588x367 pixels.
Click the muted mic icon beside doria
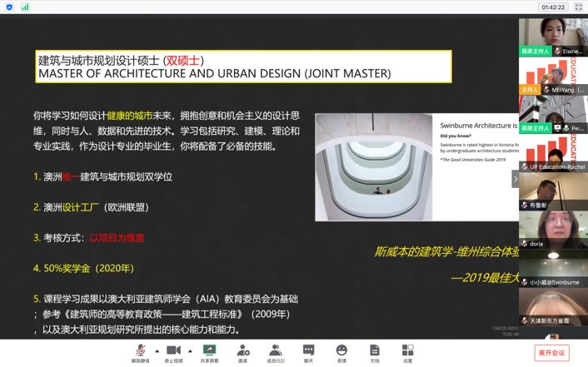coord(525,244)
